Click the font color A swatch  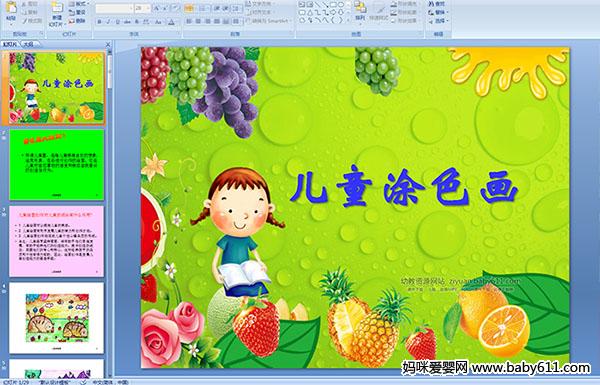(x=171, y=22)
